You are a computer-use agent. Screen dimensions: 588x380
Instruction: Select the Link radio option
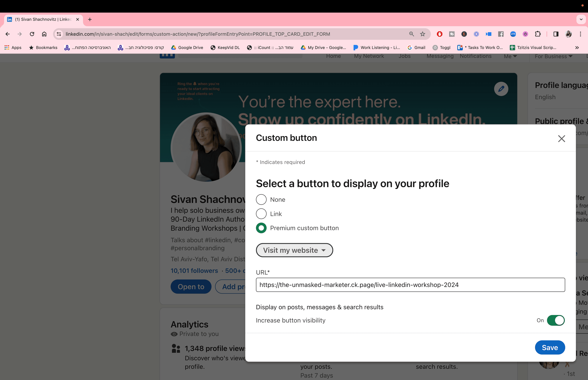261,214
